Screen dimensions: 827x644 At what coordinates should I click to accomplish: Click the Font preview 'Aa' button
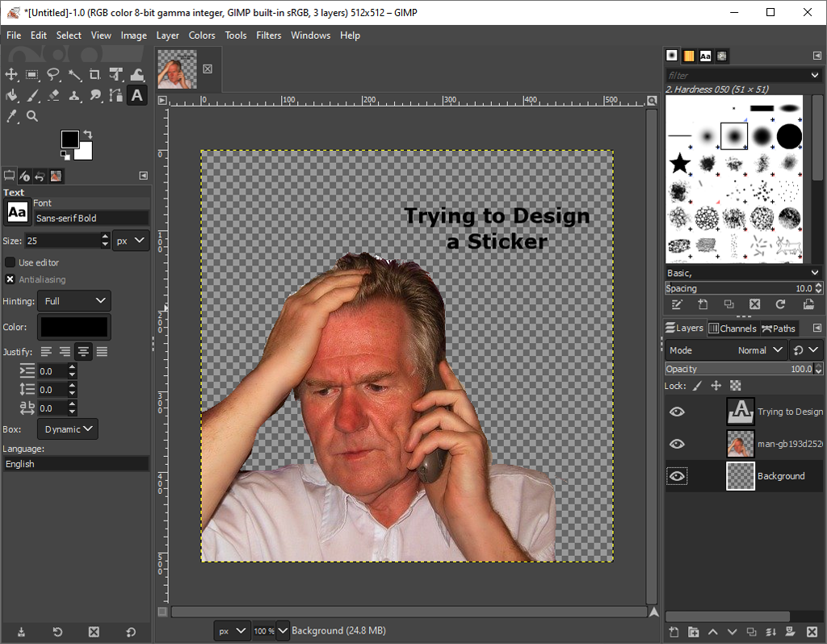17,211
